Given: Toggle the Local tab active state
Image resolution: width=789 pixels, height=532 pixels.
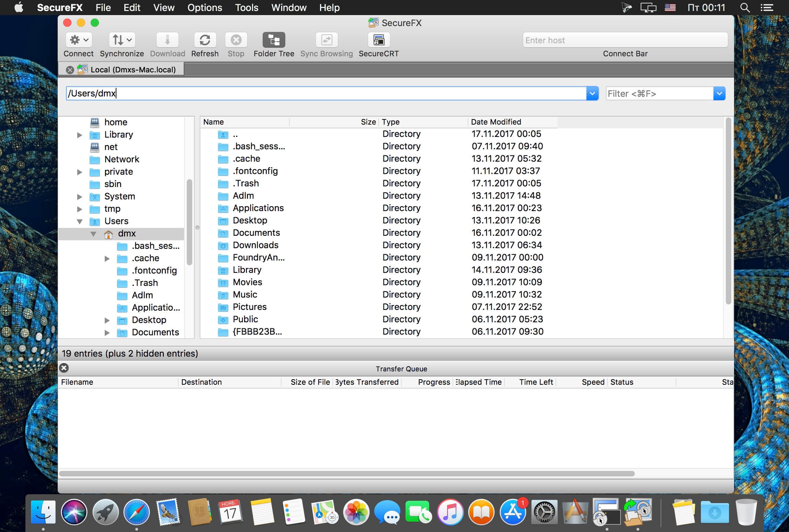Looking at the screenshot, I should pyautogui.click(x=126, y=69).
